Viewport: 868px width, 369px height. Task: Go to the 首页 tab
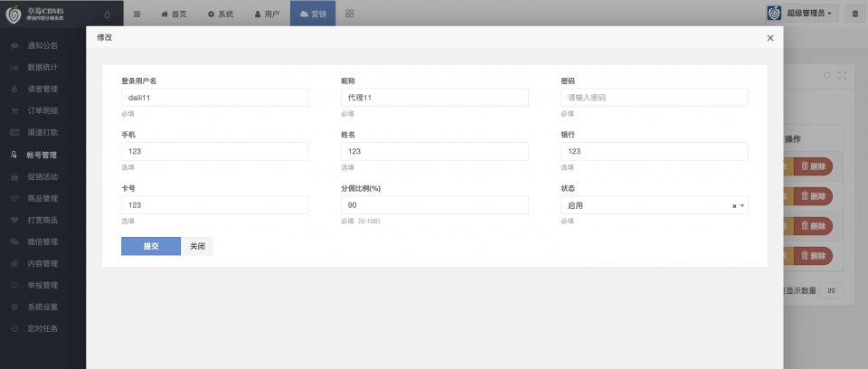point(174,14)
